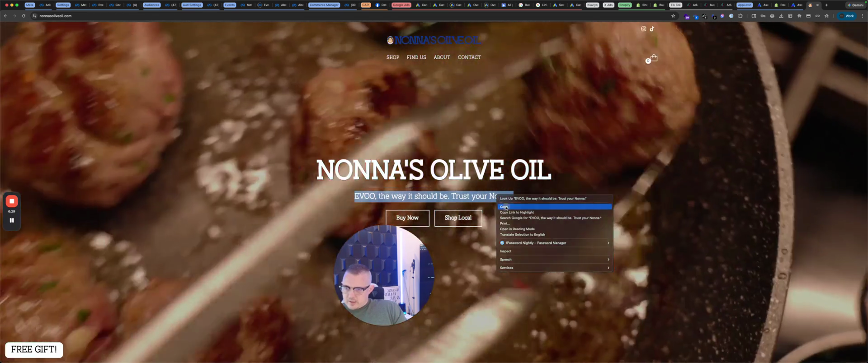Open the Extensions puzzle piece icon
Viewport: 868px width, 363px height.
(740, 16)
